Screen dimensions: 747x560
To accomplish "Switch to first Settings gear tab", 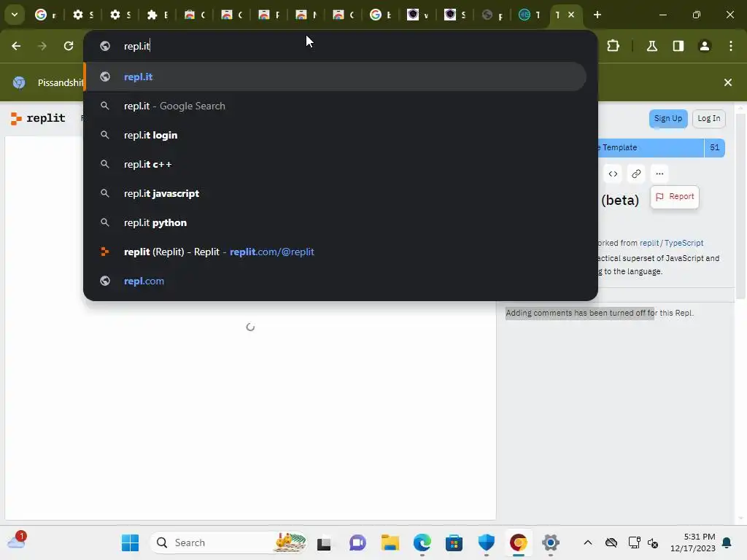I will (82, 15).
